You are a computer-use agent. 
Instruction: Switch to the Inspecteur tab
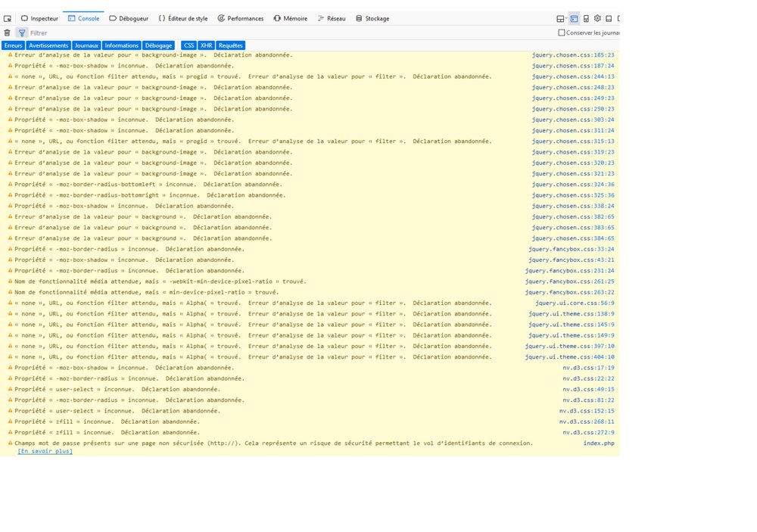coord(39,18)
